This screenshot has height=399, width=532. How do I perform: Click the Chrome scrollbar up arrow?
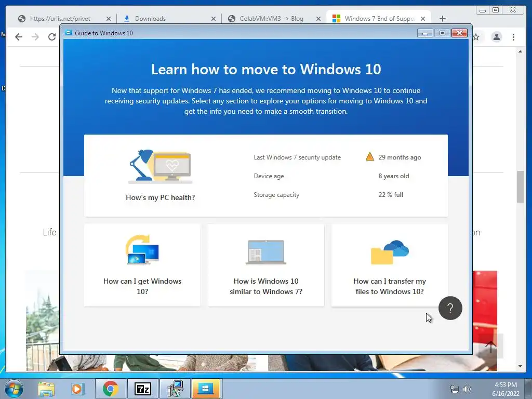click(x=520, y=51)
